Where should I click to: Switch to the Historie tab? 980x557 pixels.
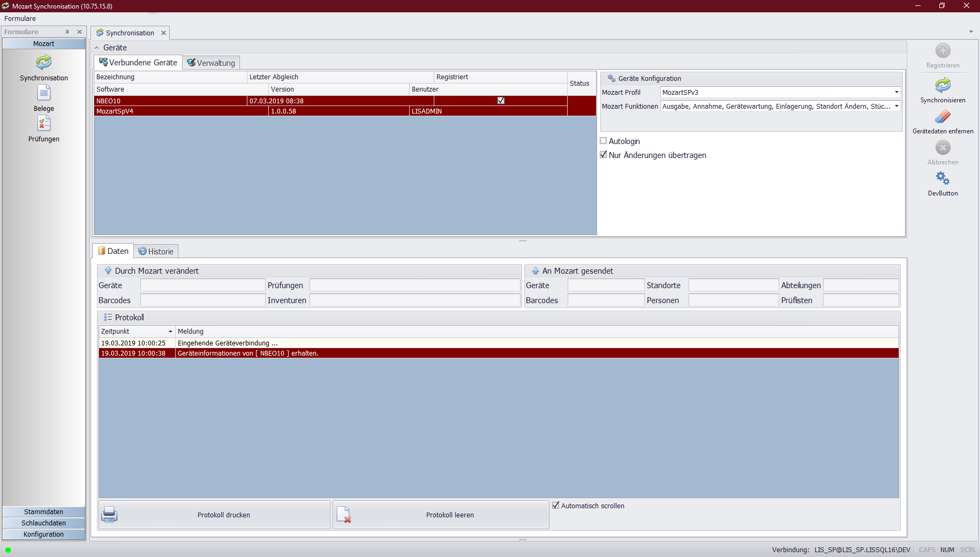click(156, 251)
